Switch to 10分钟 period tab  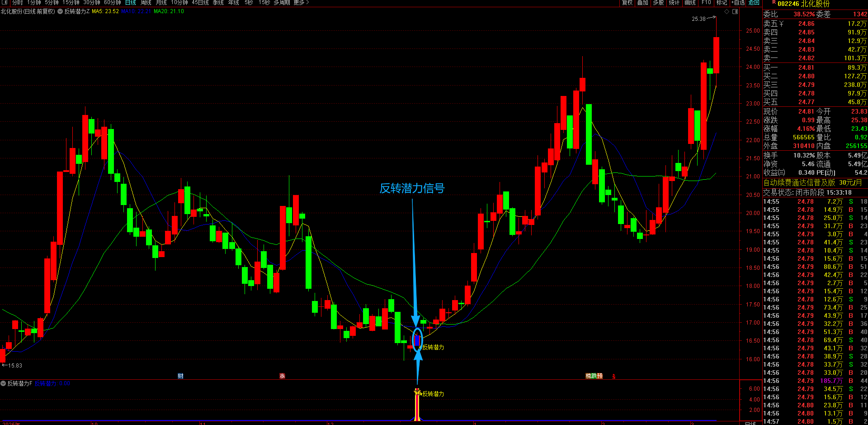click(179, 2)
